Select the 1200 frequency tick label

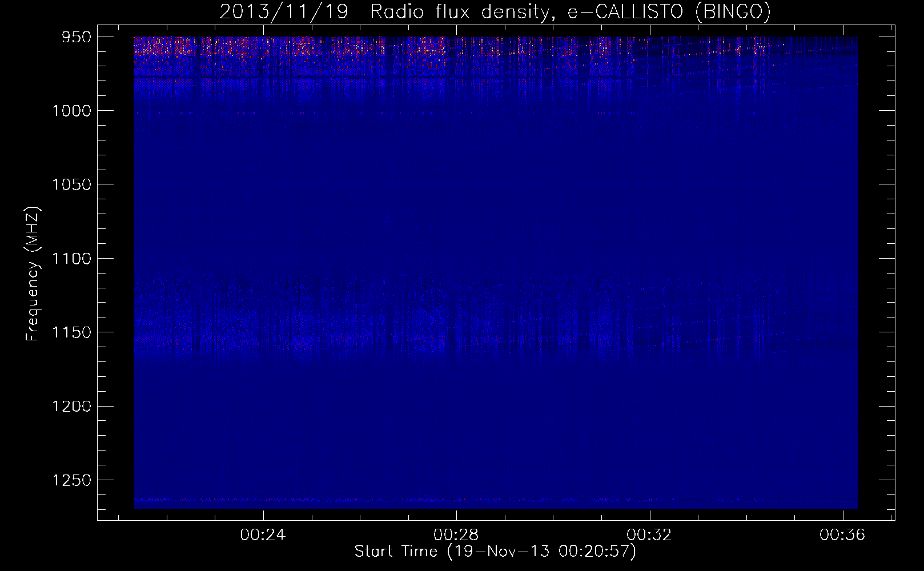pyautogui.click(x=71, y=406)
